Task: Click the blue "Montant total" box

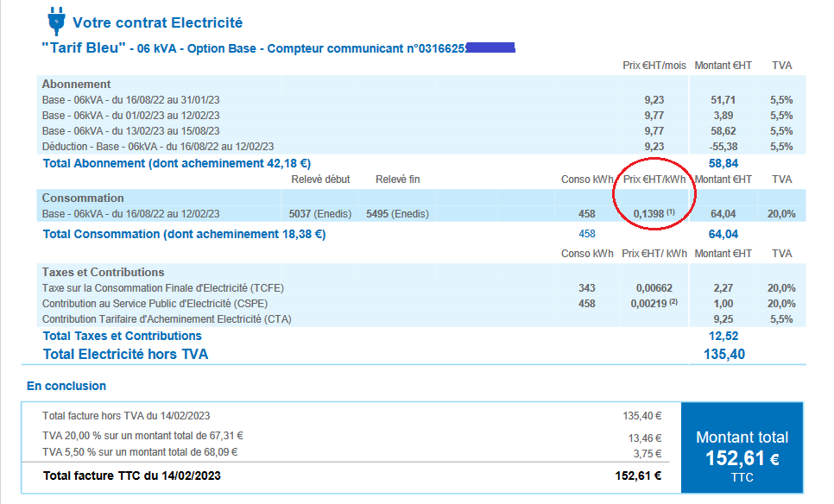Action: pyautogui.click(x=742, y=448)
